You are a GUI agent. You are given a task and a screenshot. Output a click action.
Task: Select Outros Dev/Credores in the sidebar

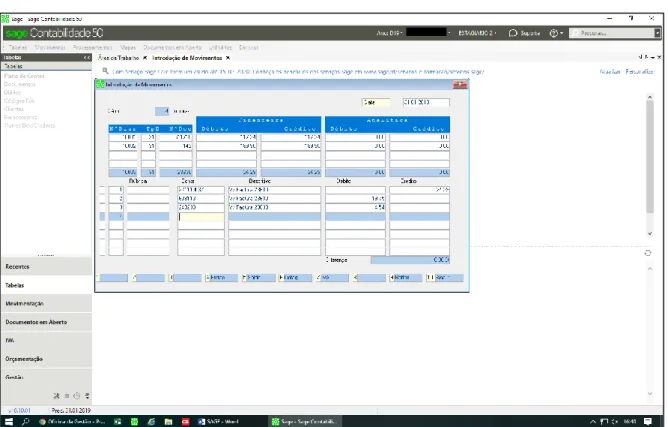29,126
